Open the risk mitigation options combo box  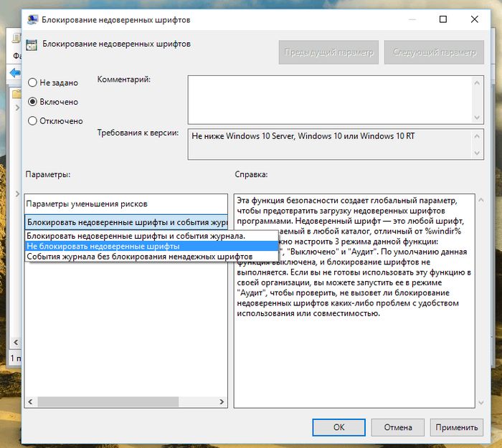tap(126, 222)
